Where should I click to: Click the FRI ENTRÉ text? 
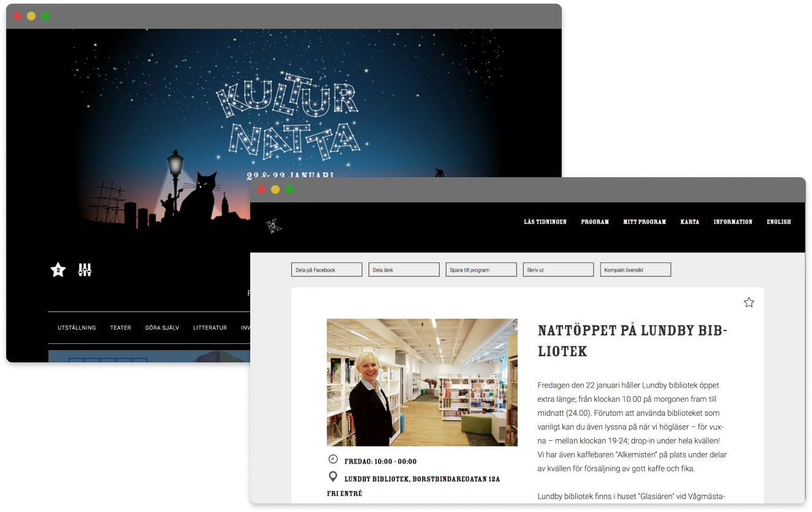(345, 494)
